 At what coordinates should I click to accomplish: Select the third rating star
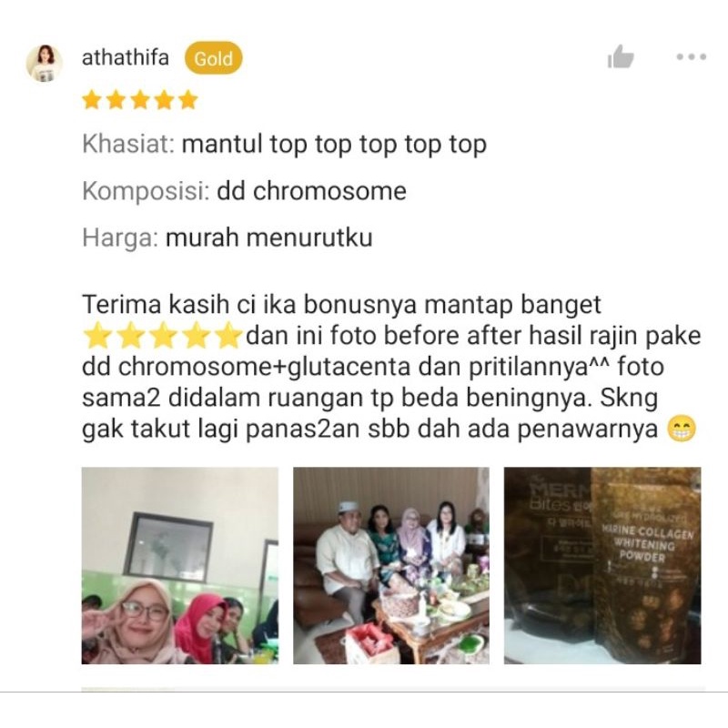140,100
